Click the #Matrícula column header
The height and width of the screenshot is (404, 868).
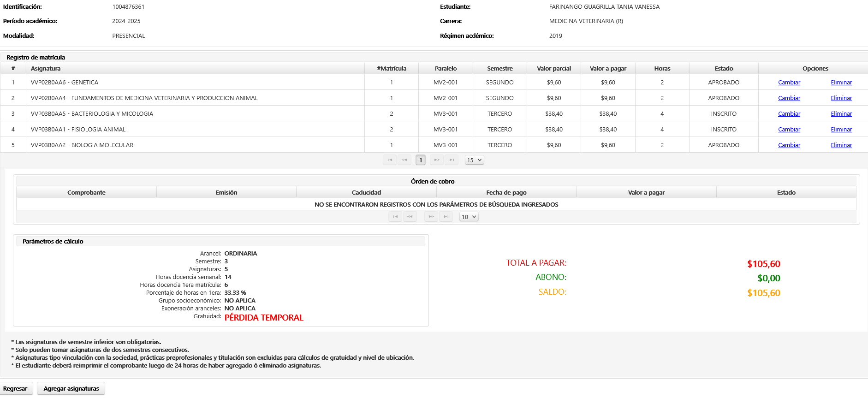click(392, 68)
